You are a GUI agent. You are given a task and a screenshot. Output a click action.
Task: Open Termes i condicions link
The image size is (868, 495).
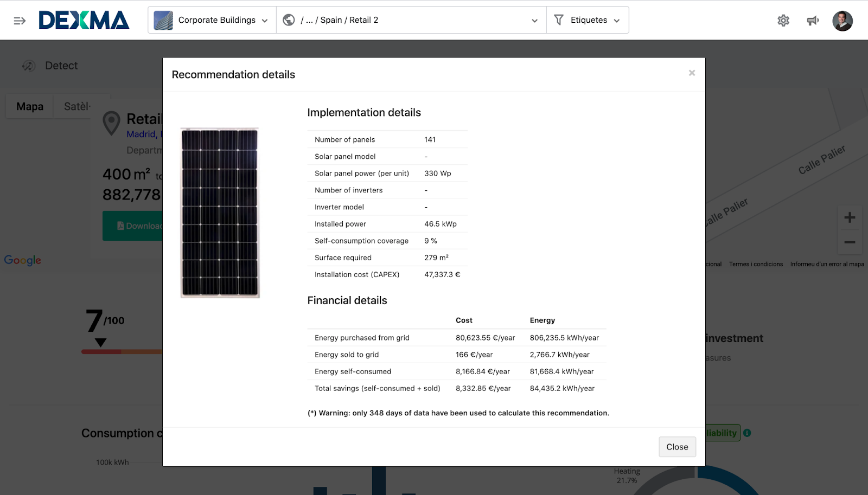[x=756, y=264]
